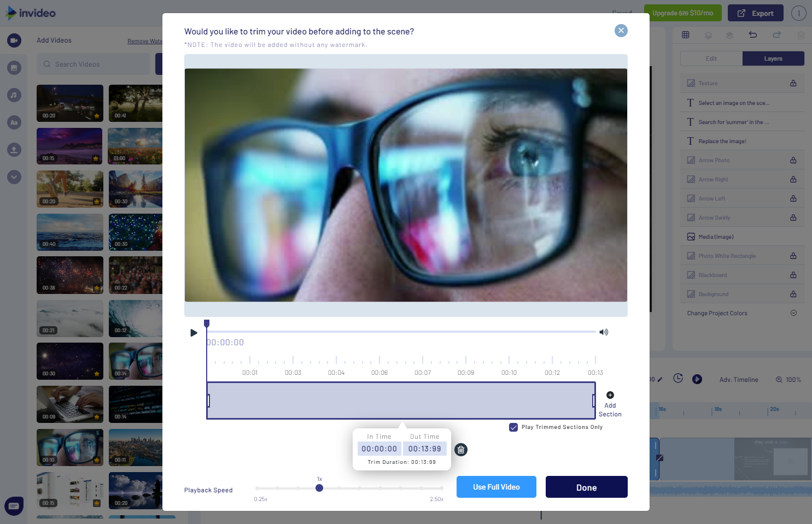Toggle lock on the Arrow Left layer
The height and width of the screenshot is (524, 812).
tap(793, 199)
